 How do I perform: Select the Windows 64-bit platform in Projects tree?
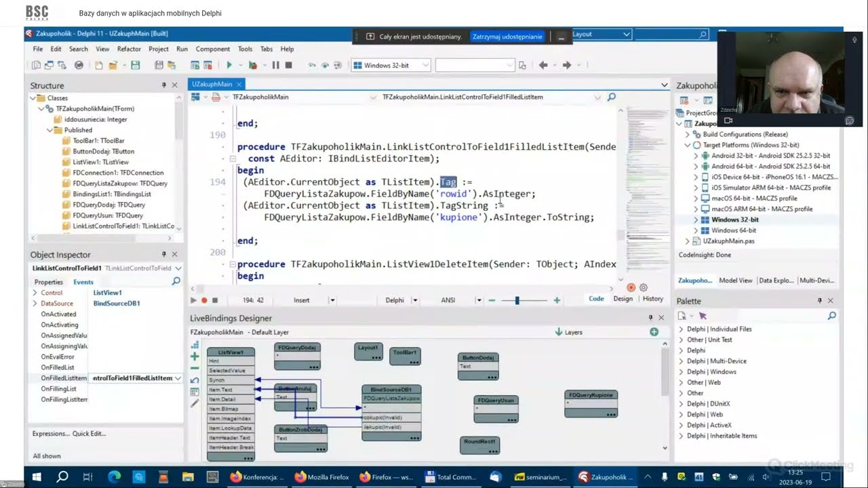(734, 230)
